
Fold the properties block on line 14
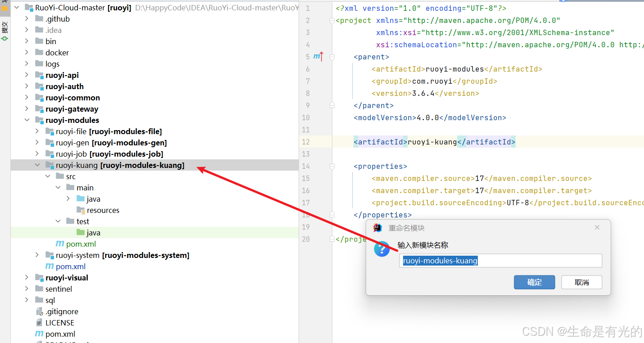coord(332,167)
